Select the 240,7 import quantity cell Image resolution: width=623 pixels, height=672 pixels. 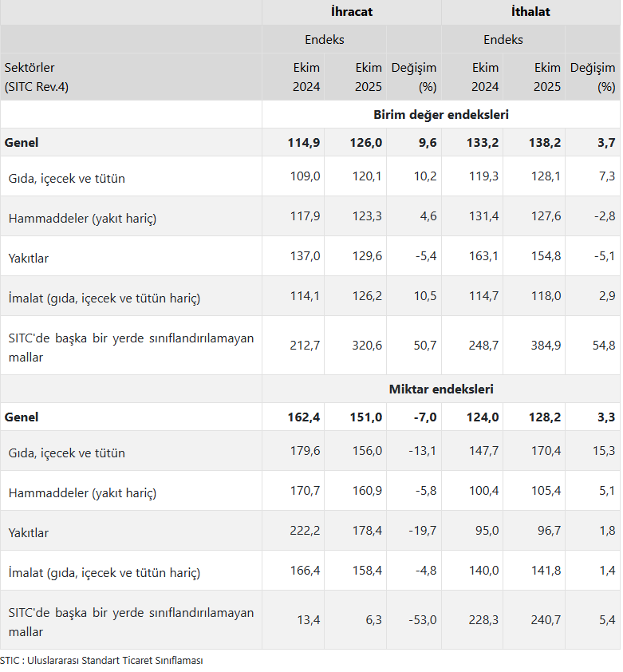coord(546,620)
